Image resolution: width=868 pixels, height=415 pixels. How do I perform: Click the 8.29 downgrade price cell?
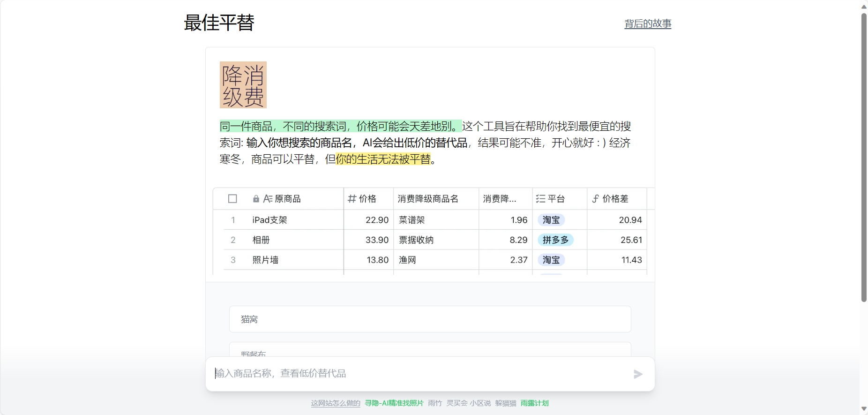[x=505, y=240]
